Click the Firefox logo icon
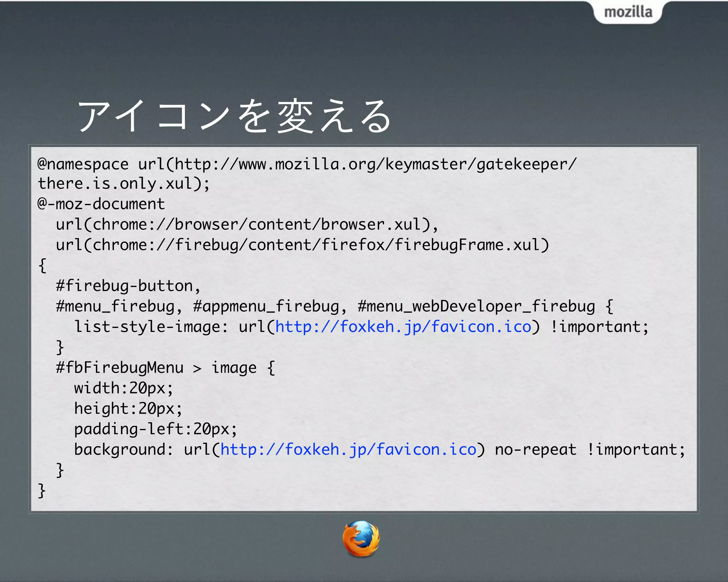This screenshot has height=582, width=728. (361, 539)
